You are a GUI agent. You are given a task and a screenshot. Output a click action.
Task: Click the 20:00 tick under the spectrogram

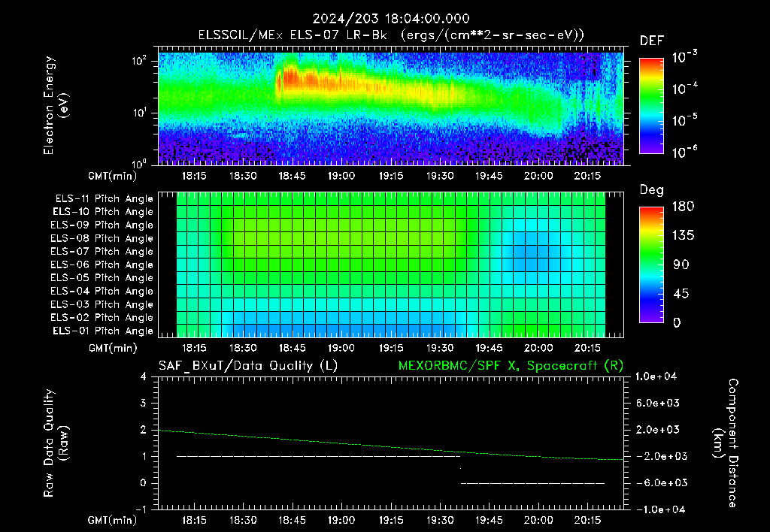point(538,177)
